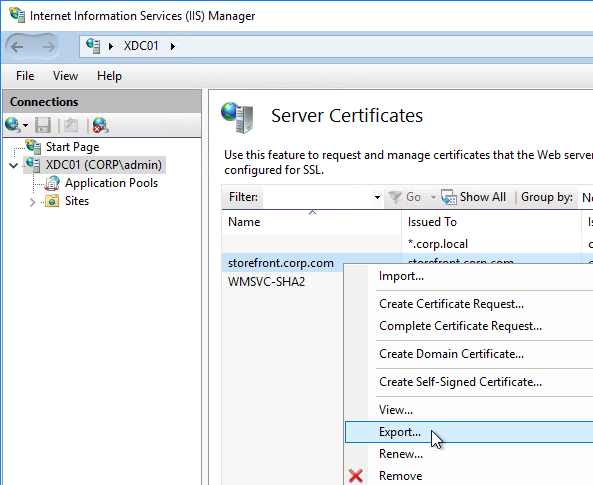Choose Create Certificate Request...
Screen dimensions: 593x485
(x=469, y=304)
